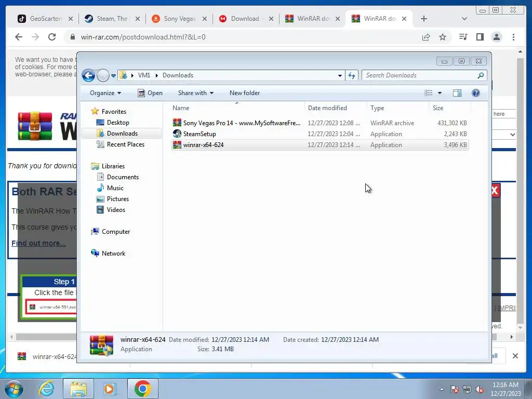The height and width of the screenshot is (399, 532).
Task: Click Chrome back arrow
Action: pos(19,37)
